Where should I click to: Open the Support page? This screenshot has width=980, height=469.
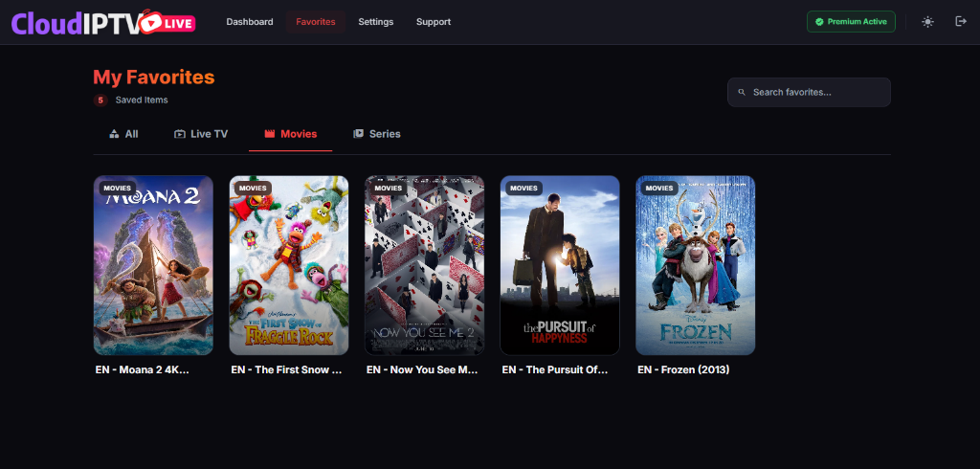pos(433,22)
